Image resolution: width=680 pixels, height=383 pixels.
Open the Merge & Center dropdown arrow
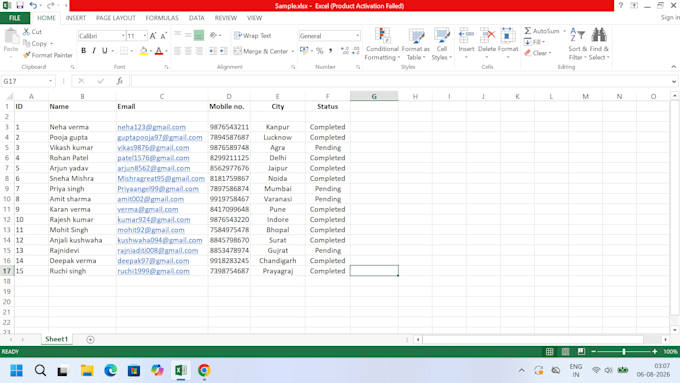(x=293, y=51)
